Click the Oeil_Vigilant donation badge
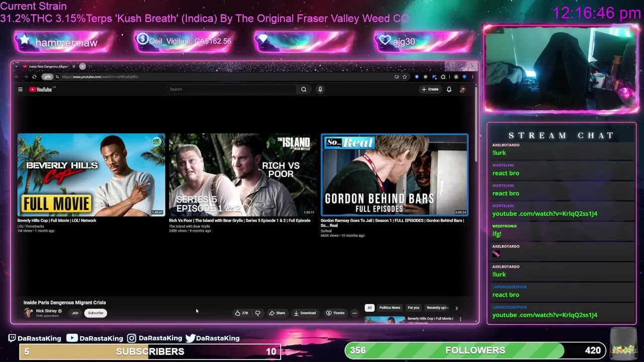 coord(184,41)
